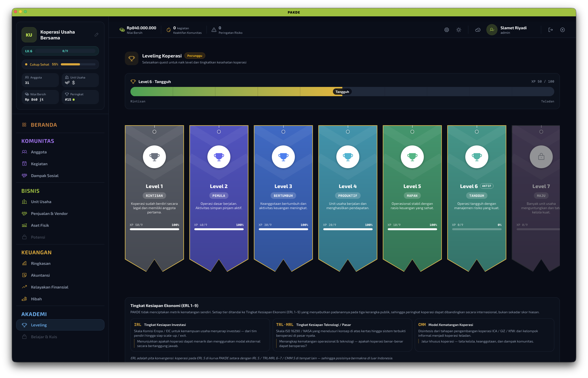
Task: Click the Level 4 teal trophy medallion
Action: tap(348, 157)
